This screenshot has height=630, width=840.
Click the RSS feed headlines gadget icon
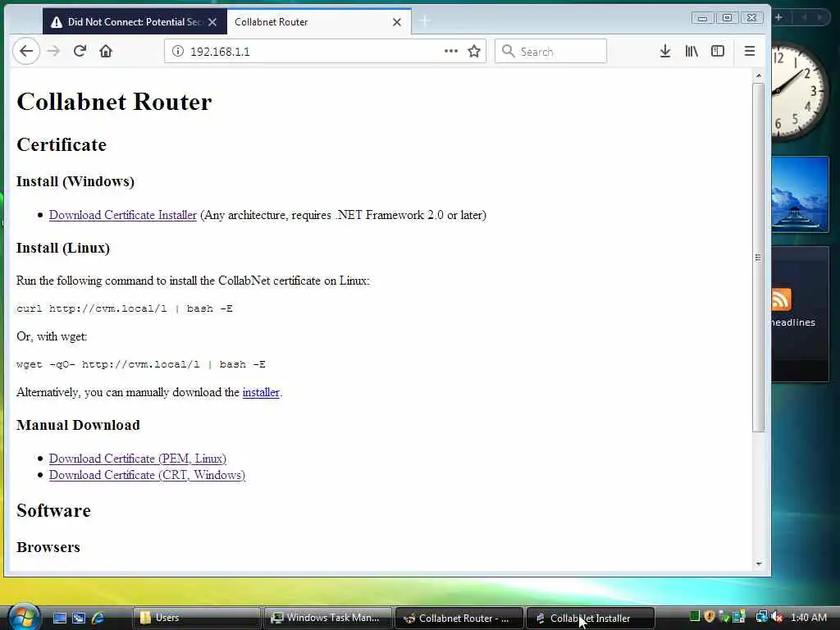pos(781,299)
